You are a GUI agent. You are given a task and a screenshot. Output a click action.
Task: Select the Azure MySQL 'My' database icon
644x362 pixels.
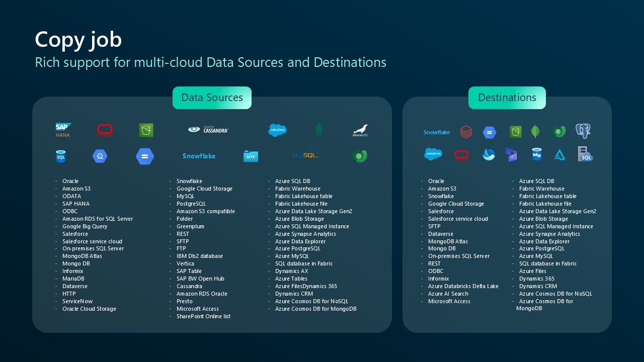[x=536, y=155]
